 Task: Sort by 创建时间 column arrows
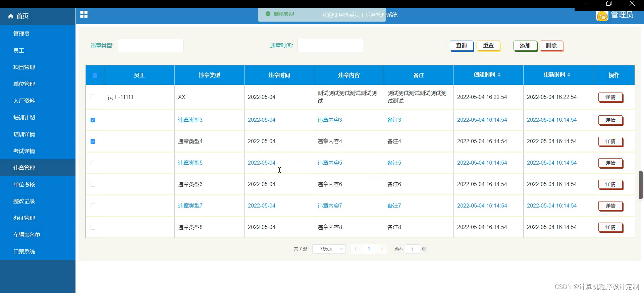499,75
